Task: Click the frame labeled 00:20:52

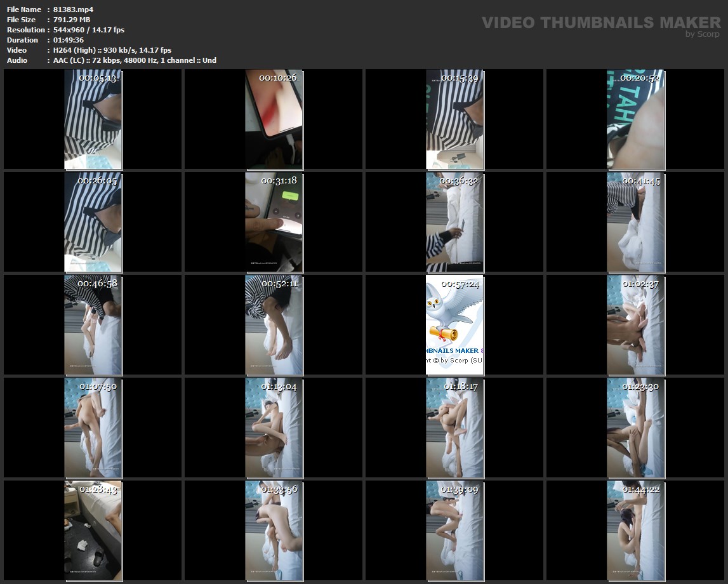Action: pos(635,119)
